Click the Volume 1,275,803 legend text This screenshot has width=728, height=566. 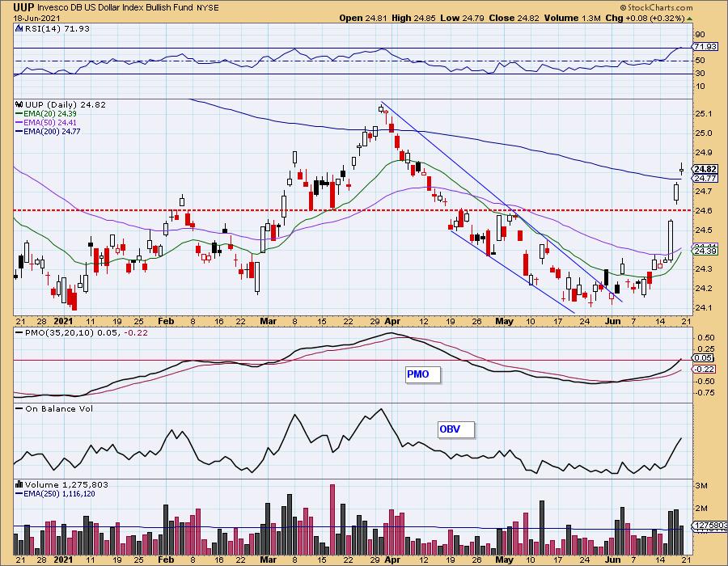point(66,485)
